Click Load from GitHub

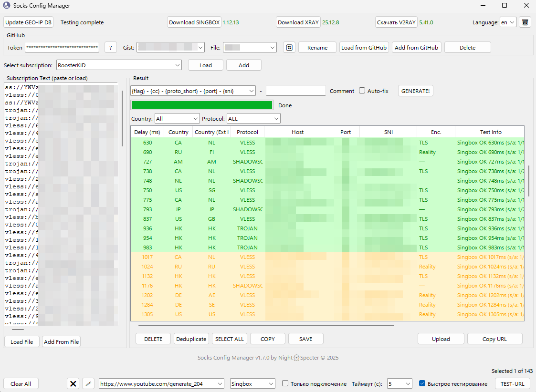pos(364,47)
